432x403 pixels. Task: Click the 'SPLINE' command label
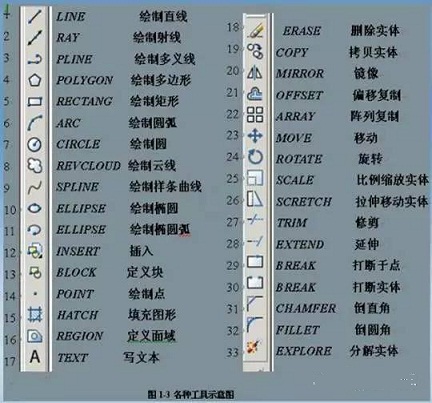[x=77, y=187]
